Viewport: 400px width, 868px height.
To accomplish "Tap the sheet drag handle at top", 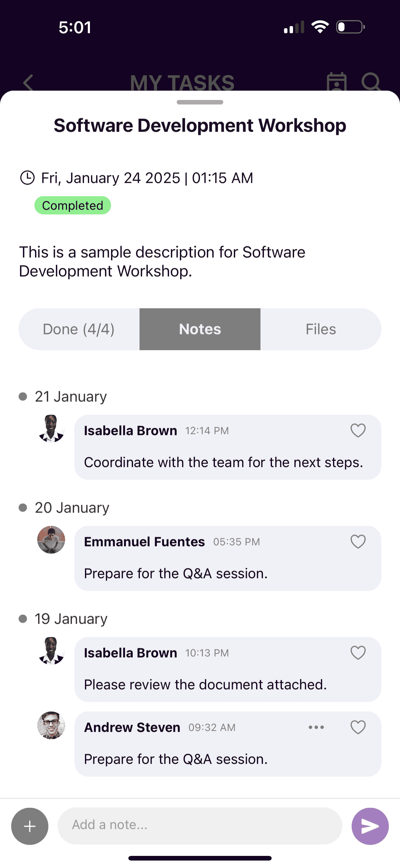I will [x=200, y=102].
